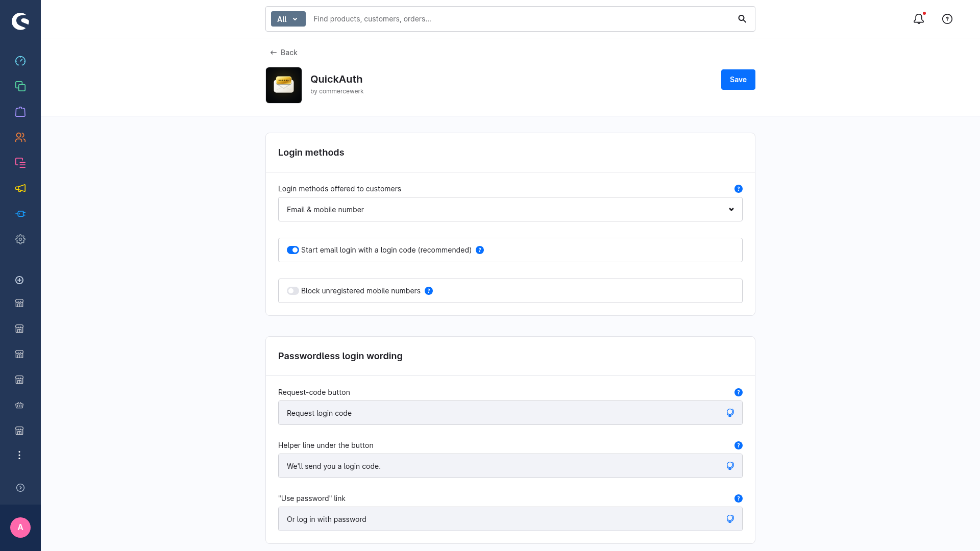
Task: Click globe icon in We'll send you field
Action: tap(730, 466)
